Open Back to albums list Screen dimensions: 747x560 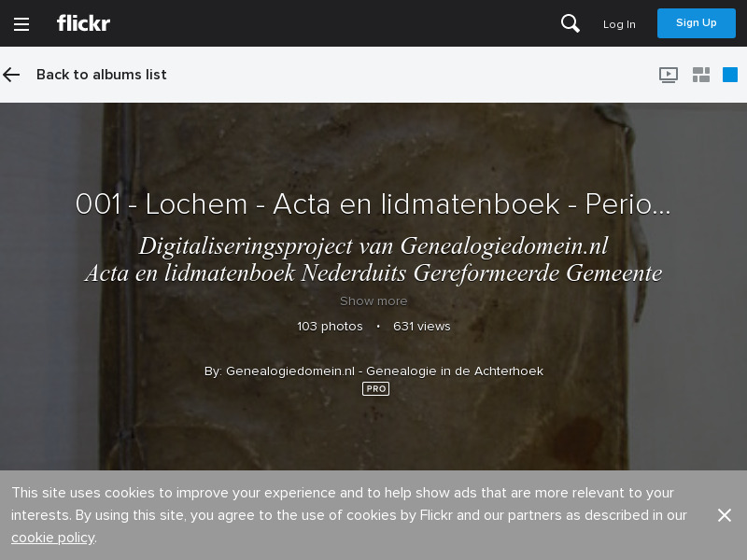click(101, 75)
